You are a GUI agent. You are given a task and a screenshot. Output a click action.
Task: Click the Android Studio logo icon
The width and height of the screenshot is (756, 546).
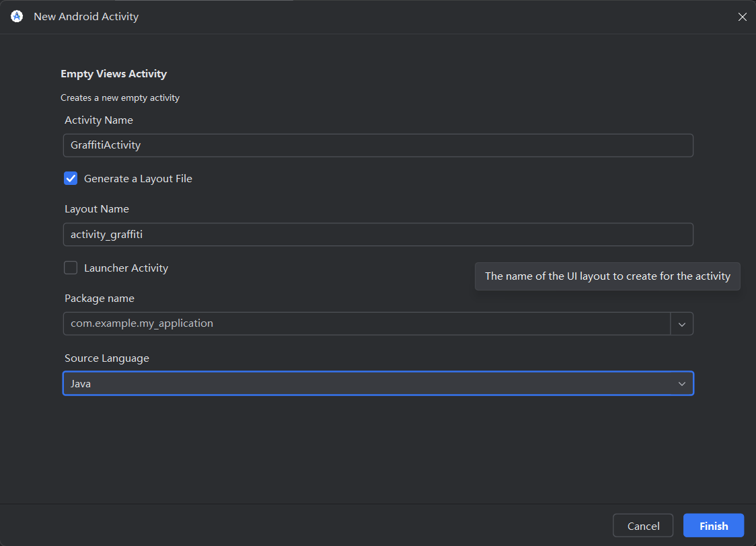[x=17, y=17]
